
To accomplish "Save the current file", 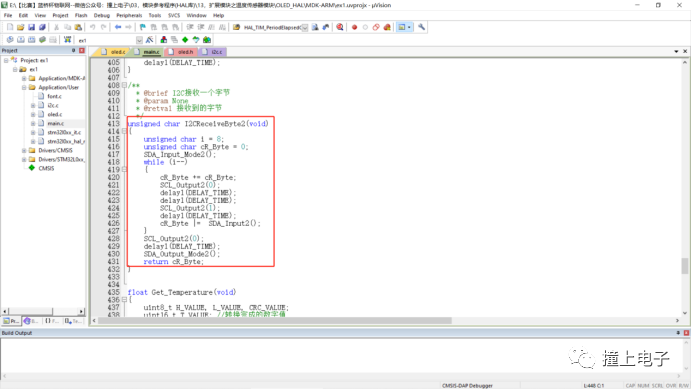I will pos(31,27).
